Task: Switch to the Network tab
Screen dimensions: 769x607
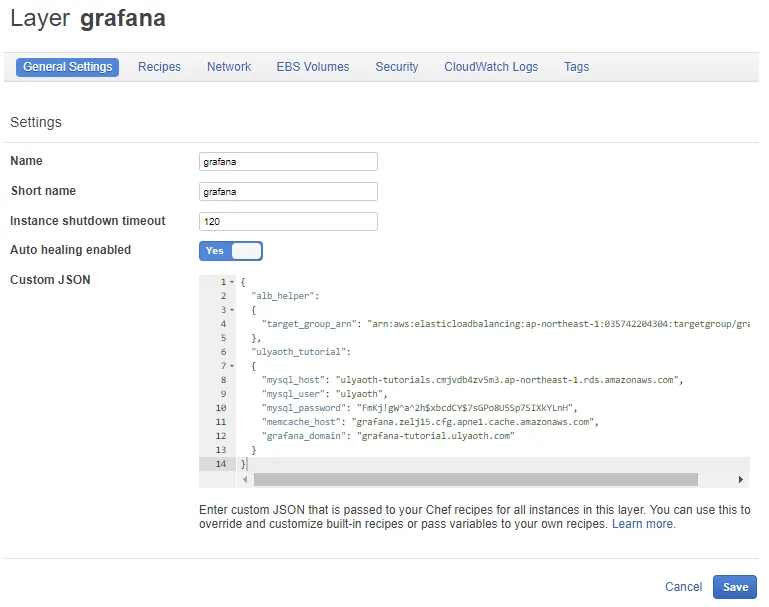Action: (229, 67)
